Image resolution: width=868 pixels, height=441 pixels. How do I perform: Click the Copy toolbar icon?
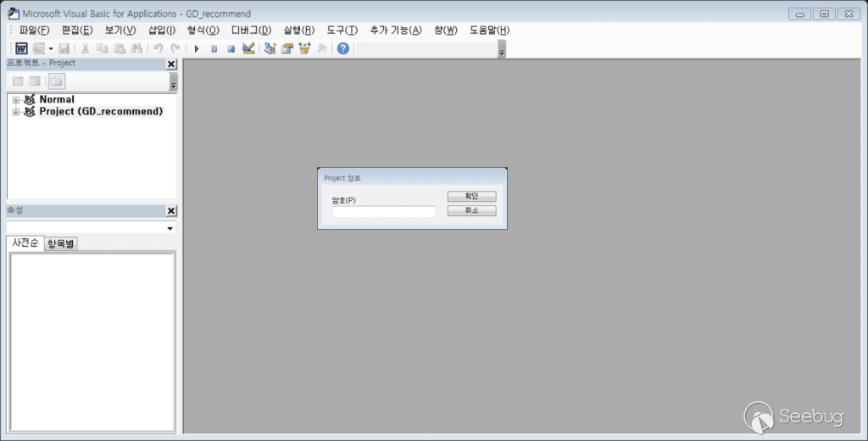(x=103, y=48)
